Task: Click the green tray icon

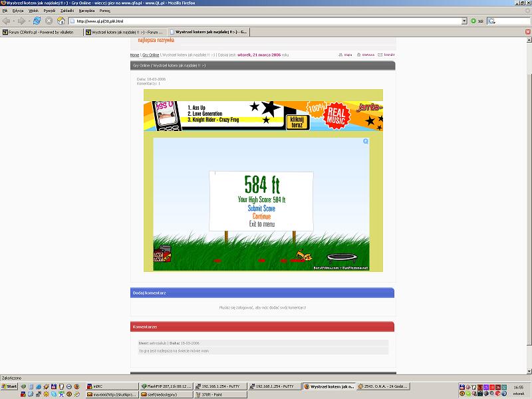Action: coord(468,394)
